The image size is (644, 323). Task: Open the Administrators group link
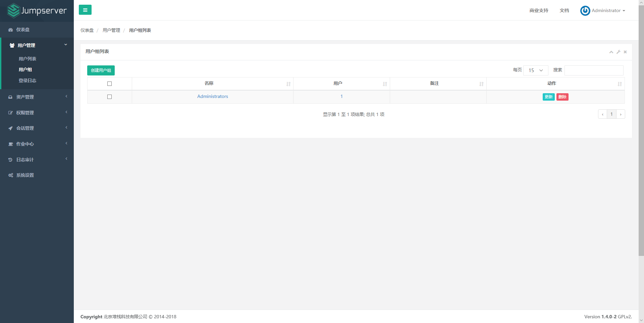[x=213, y=97]
